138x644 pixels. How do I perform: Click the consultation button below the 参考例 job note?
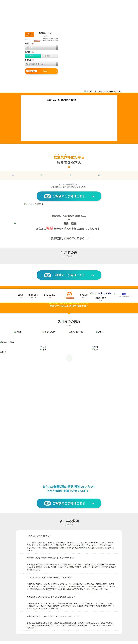tap(69, 196)
